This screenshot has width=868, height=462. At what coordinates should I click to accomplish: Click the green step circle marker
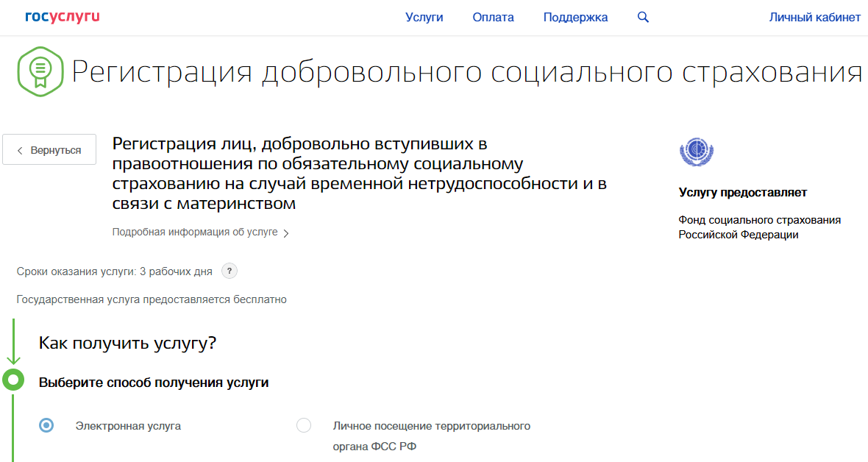[x=13, y=381]
